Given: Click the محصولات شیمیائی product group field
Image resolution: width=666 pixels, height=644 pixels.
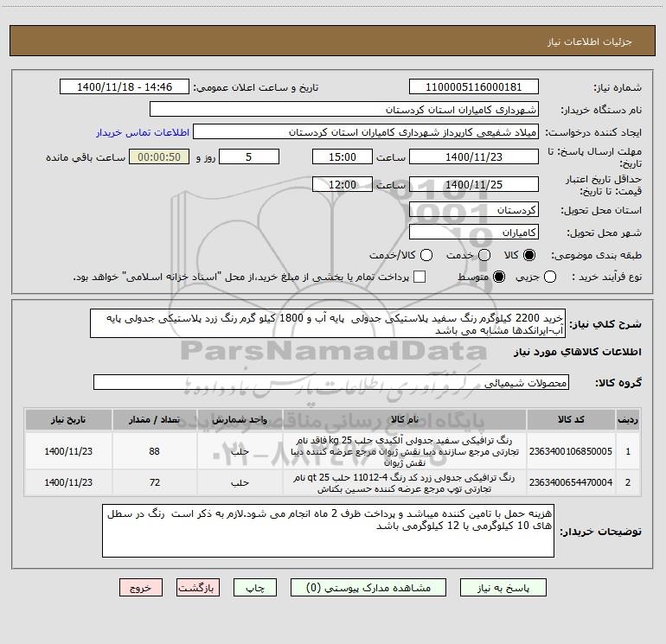Looking at the screenshot, I should [x=331, y=382].
